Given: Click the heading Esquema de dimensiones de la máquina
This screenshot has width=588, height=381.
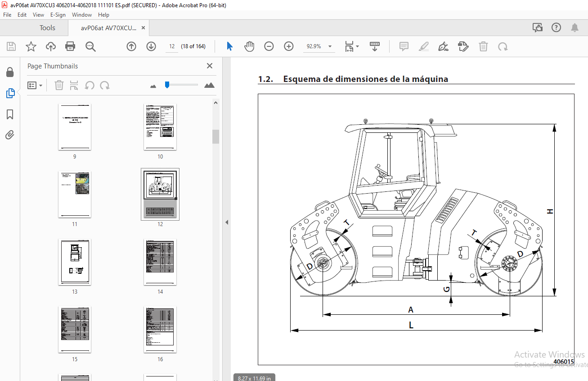Looking at the screenshot, I should tap(365, 79).
